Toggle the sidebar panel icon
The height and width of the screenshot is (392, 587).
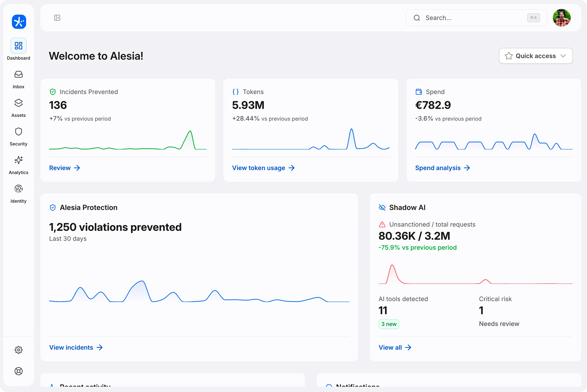[x=57, y=18]
